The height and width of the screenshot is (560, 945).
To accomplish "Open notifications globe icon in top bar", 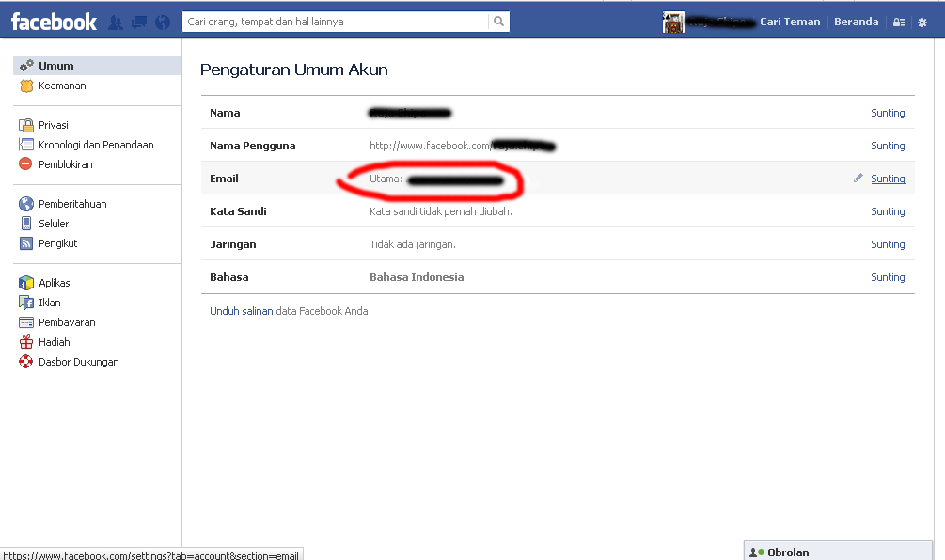I will tap(163, 23).
